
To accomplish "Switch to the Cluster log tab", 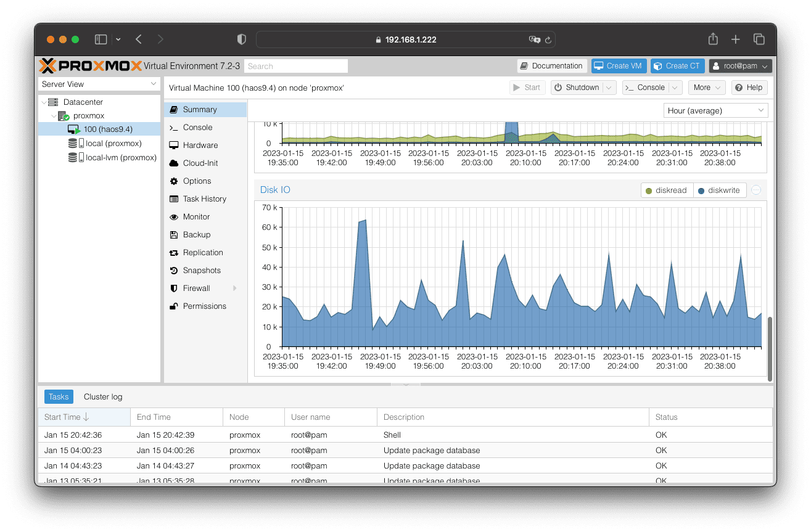I will pos(103,397).
